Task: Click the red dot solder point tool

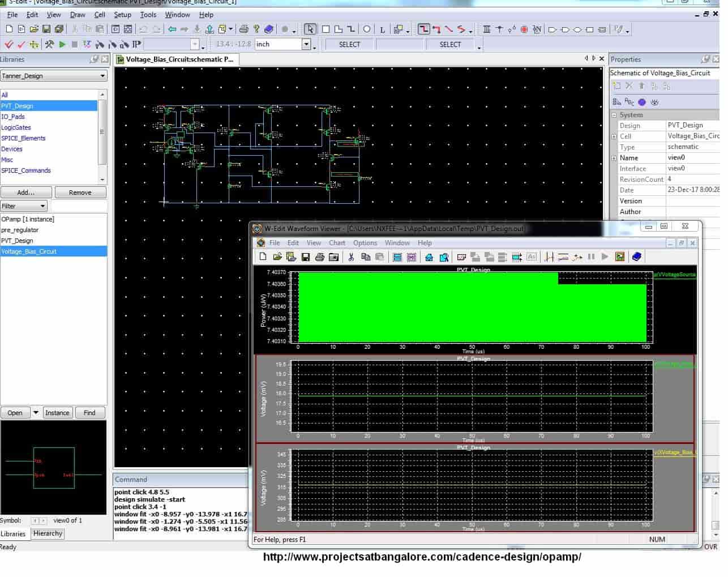Action: [x=524, y=29]
